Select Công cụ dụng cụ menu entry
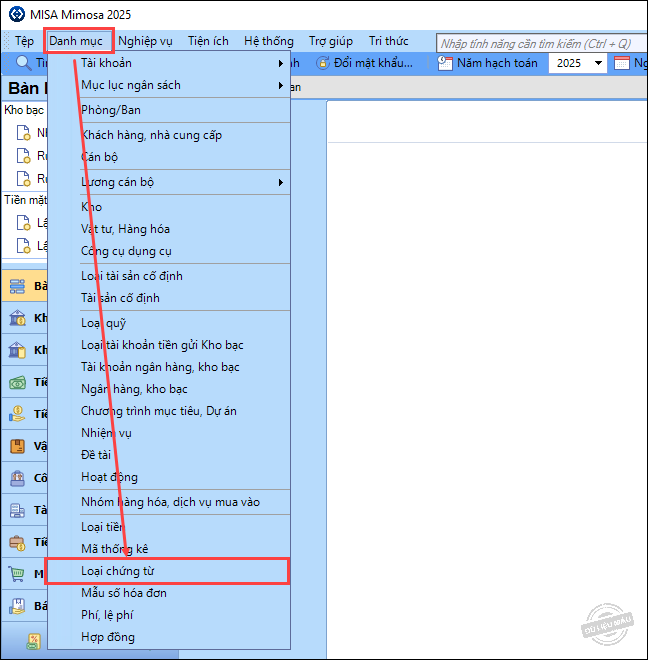 point(169,251)
